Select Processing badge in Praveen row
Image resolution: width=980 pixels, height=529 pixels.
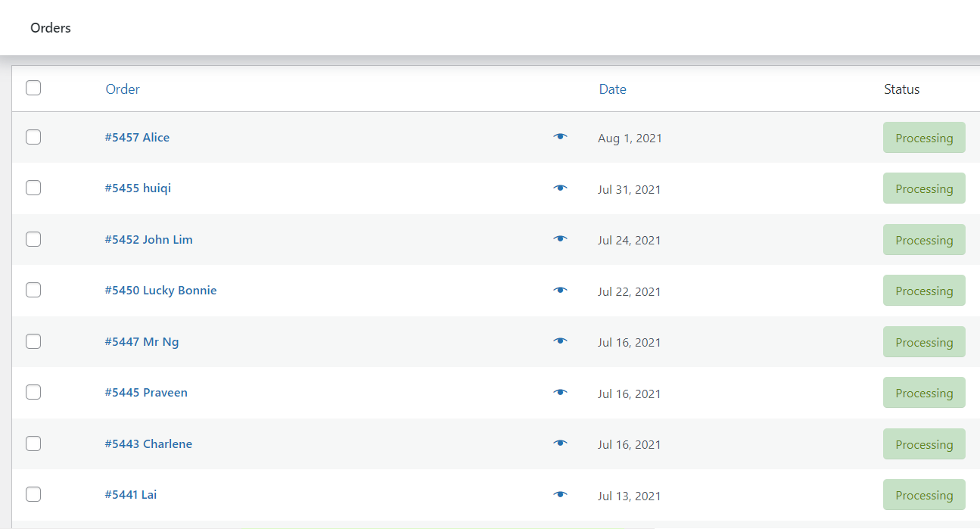click(x=924, y=393)
